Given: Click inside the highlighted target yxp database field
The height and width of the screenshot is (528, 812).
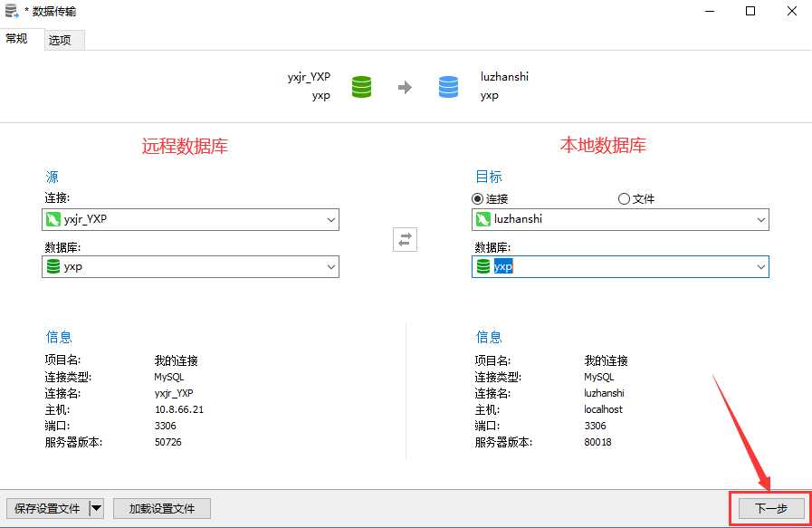Looking at the screenshot, I should coord(543,266).
